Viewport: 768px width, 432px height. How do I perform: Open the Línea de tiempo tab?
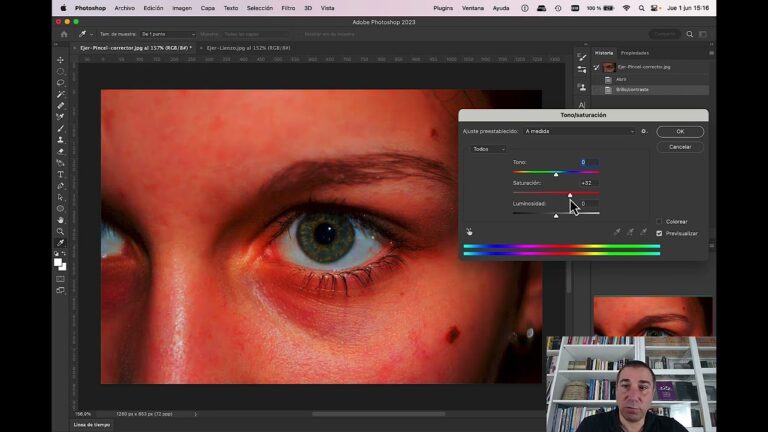pyautogui.click(x=92, y=425)
